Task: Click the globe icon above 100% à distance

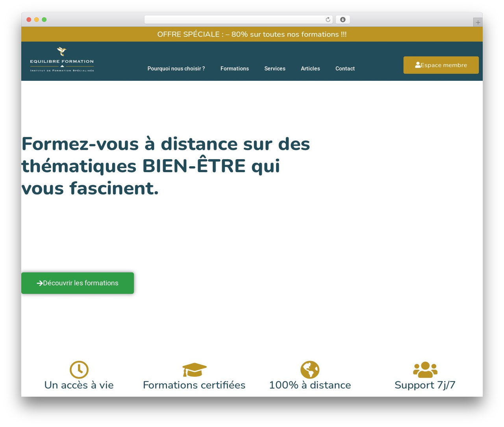Action: click(310, 370)
